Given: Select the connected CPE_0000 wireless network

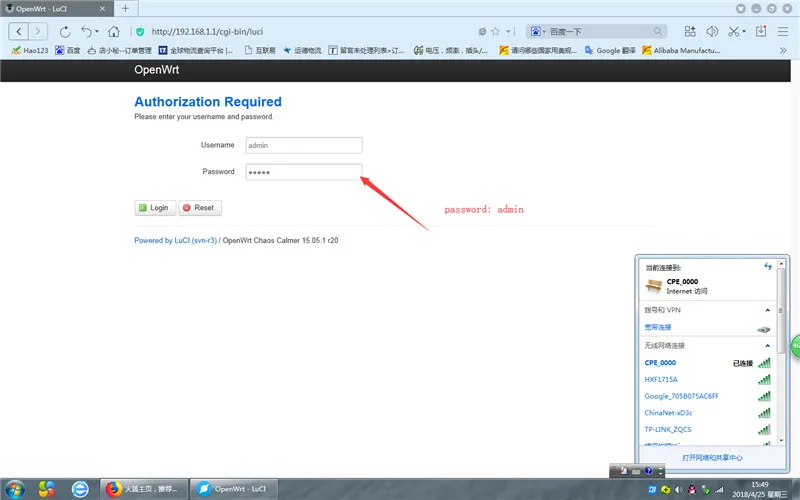Looking at the screenshot, I should click(707, 363).
